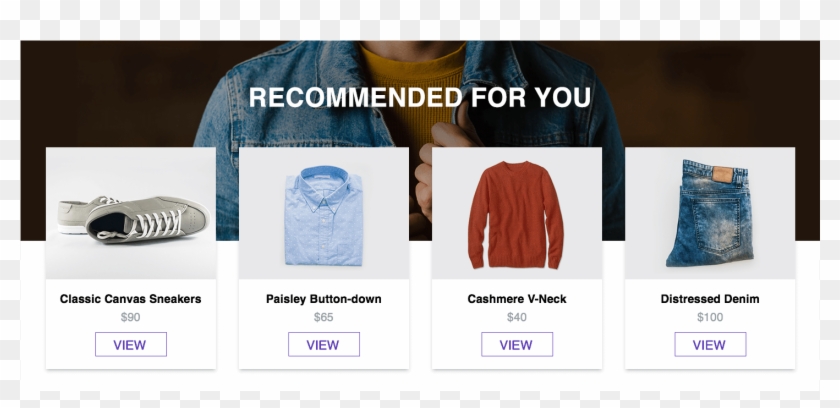Open the red sweater product image

point(517,213)
